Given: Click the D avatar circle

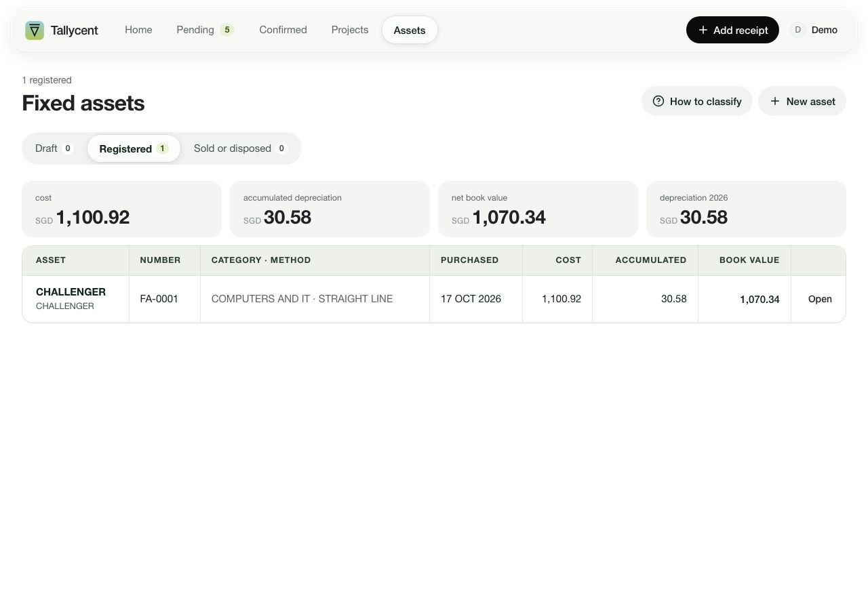Looking at the screenshot, I should 798,30.
